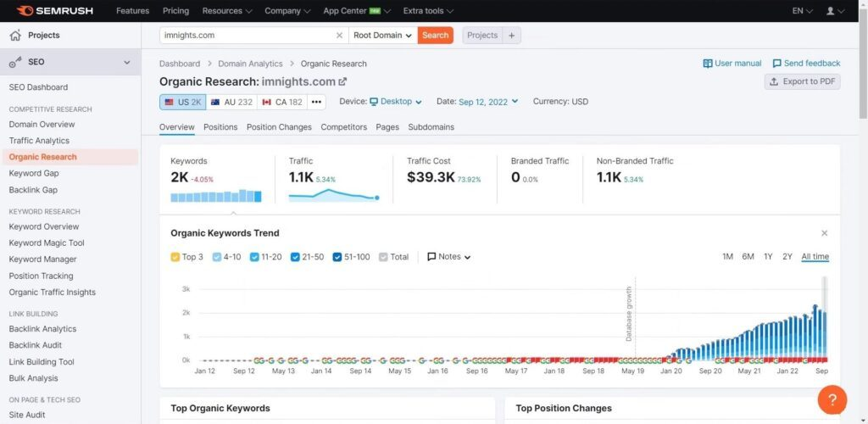Click the Send feedback chat icon
Screen dimensions: 868x424
pos(776,63)
